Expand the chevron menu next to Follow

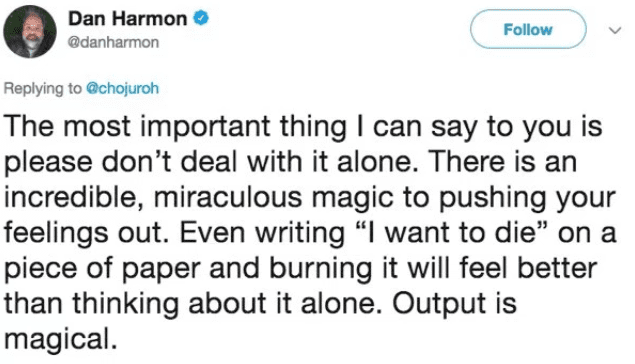[615, 30]
